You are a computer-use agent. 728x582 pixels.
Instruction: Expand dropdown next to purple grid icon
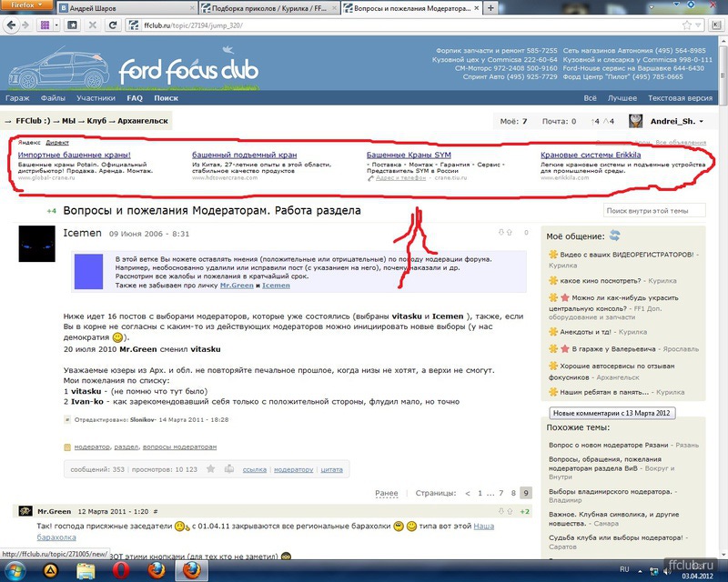pyautogui.click(x=56, y=25)
